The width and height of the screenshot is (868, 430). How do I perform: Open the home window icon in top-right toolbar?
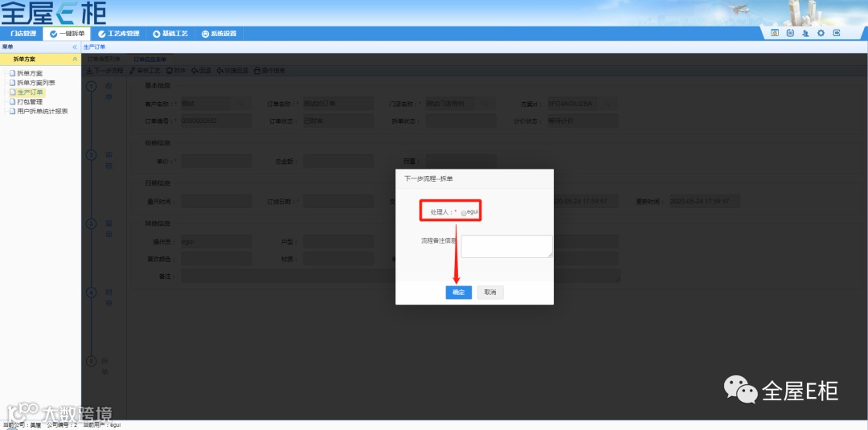[x=775, y=33]
